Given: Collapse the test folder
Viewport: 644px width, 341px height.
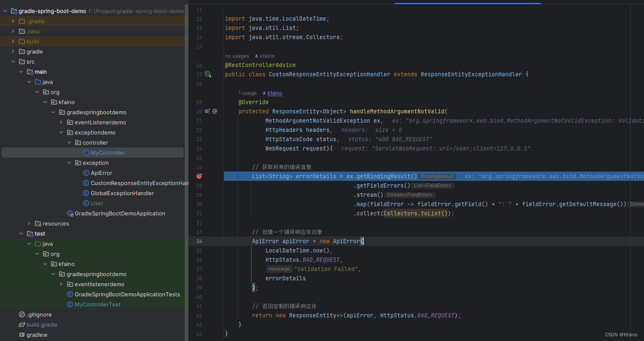Looking at the screenshot, I should [x=21, y=234].
